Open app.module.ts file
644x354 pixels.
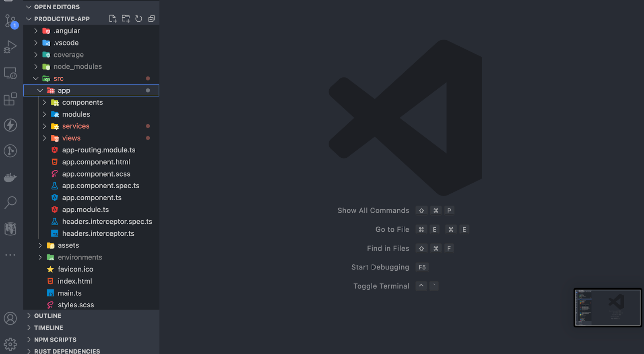85,210
